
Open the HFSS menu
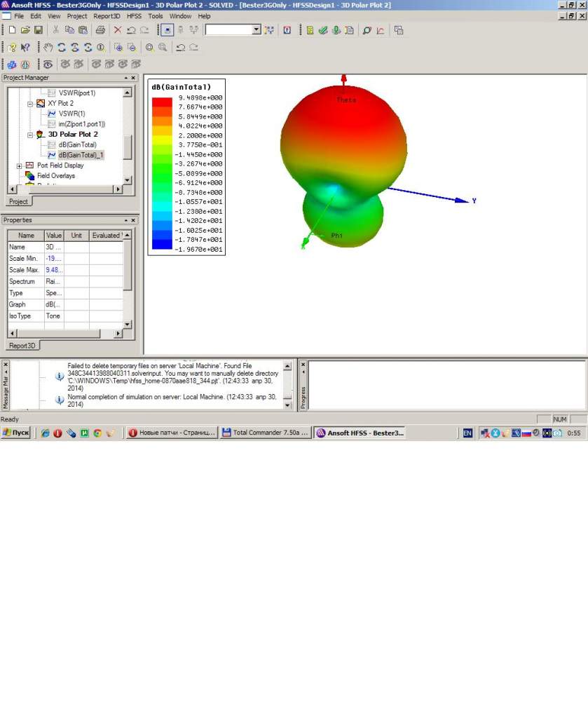coord(134,16)
